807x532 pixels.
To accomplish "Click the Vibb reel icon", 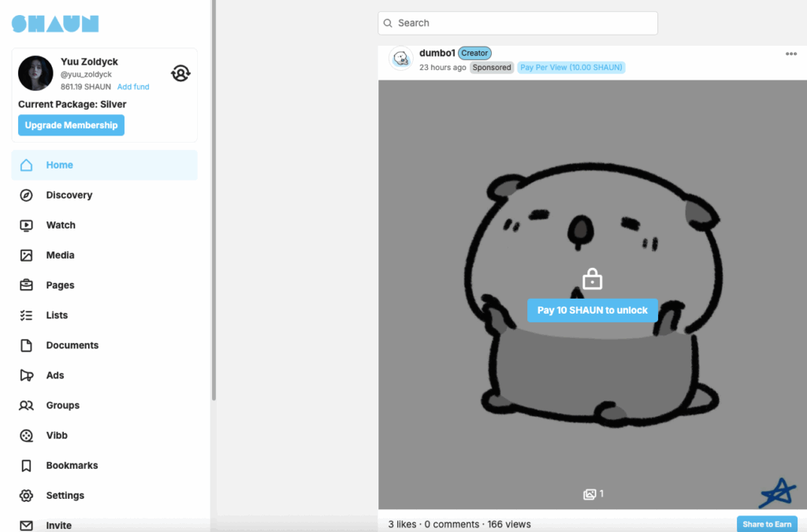I will pyautogui.click(x=26, y=435).
